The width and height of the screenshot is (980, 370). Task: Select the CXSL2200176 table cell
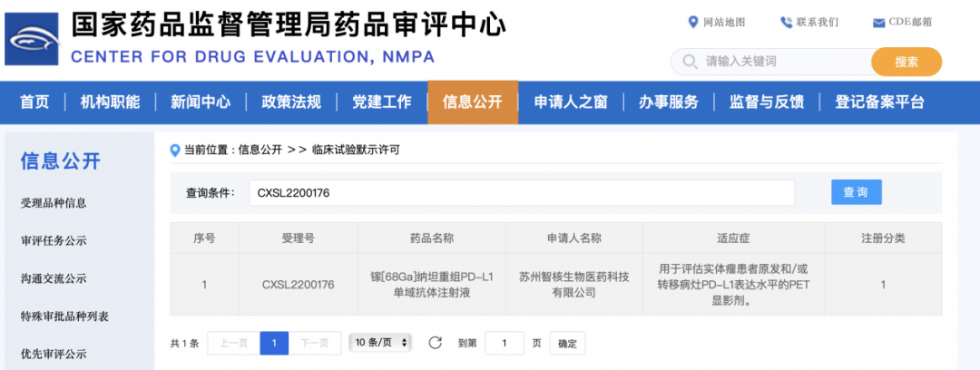[x=299, y=285]
